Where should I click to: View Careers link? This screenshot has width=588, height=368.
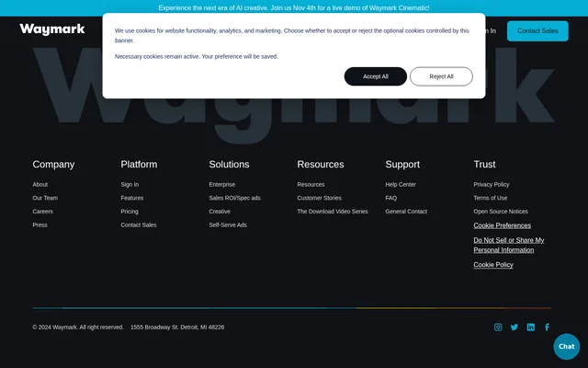tap(43, 212)
